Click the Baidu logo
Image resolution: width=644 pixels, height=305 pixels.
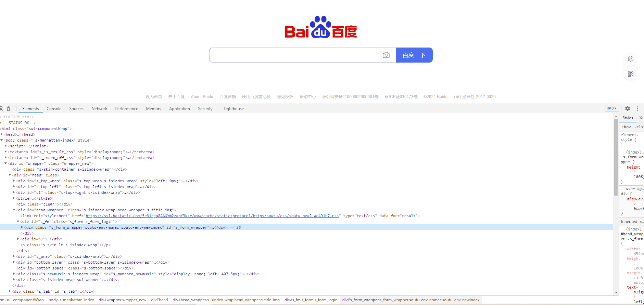[x=321, y=27]
